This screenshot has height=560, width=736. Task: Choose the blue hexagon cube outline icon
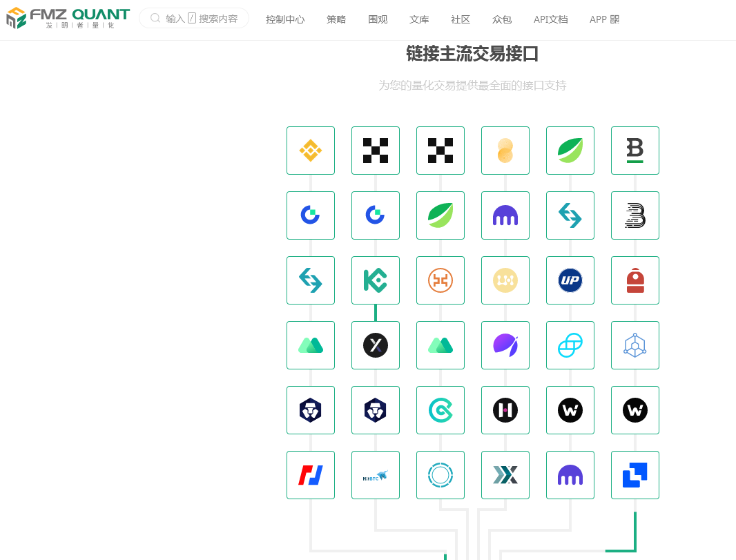pos(635,345)
